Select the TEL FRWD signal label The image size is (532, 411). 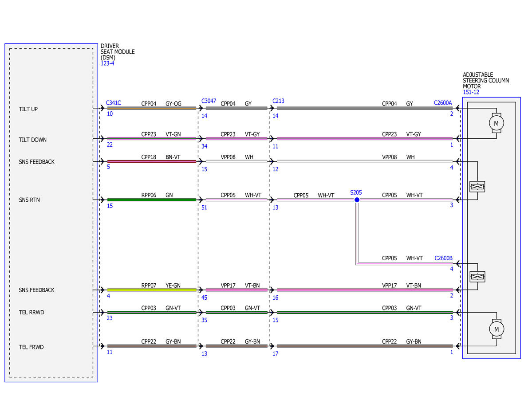[31, 347]
